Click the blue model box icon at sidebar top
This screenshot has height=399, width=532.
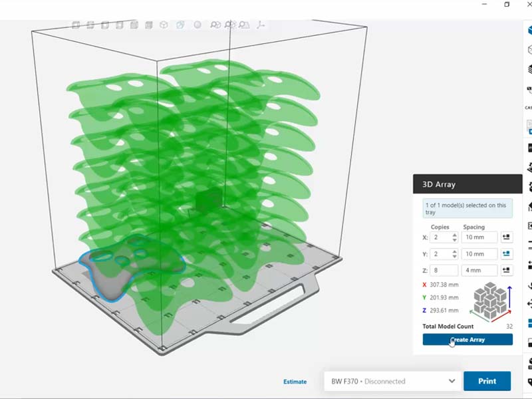coord(529,30)
